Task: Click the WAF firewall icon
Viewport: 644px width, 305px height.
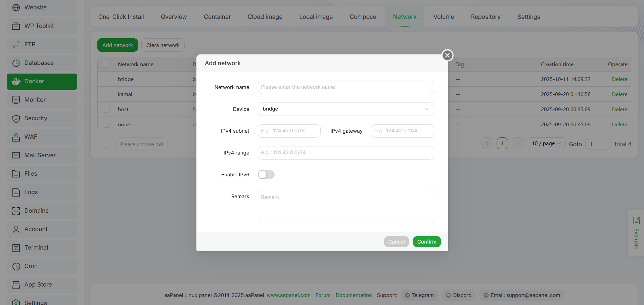Action: pos(16,137)
